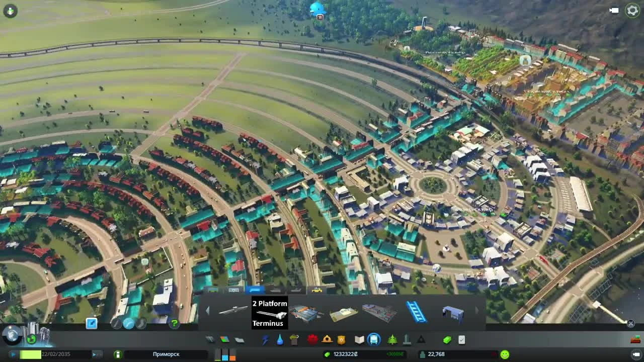Open the education services menu
The width and height of the screenshot is (644, 362).
pyautogui.click(x=358, y=339)
